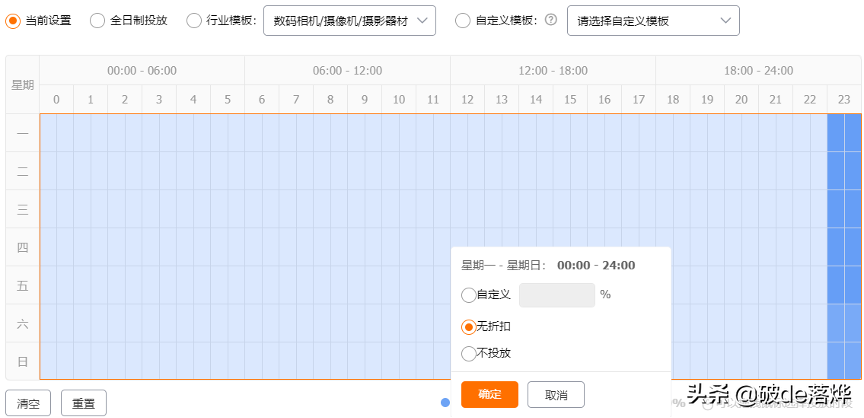Choose the 不投放 radio in popup
The height and width of the screenshot is (418, 864).
[x=468, y=353]
